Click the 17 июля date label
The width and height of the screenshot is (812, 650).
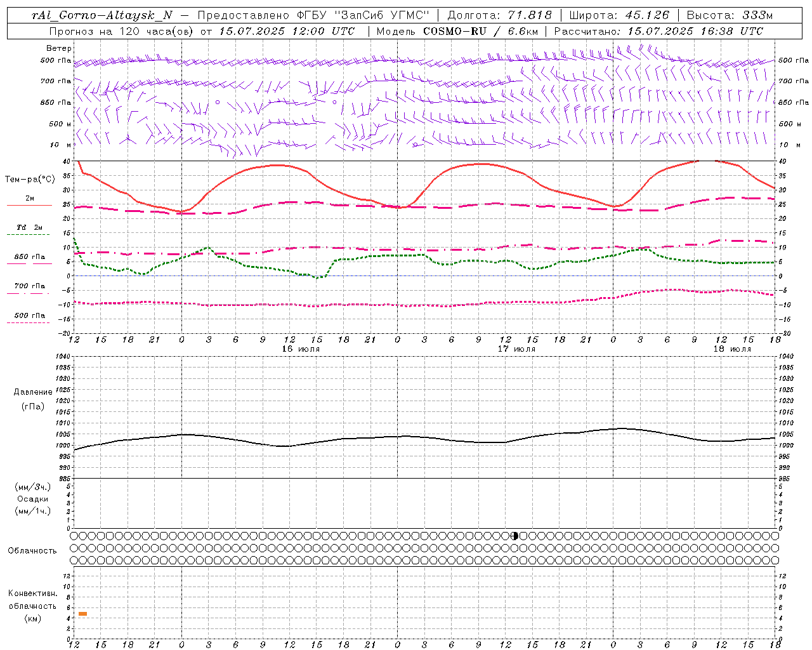point(516,349)
